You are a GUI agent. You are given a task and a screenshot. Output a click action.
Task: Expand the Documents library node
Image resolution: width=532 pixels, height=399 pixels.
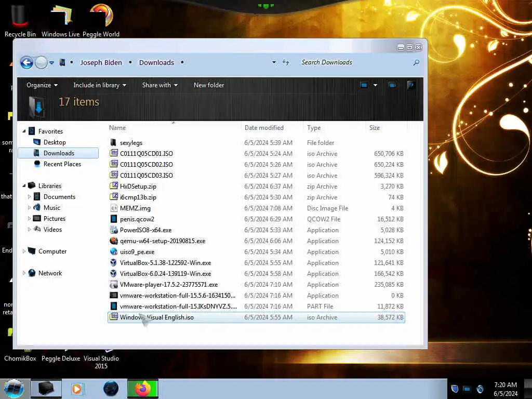click(x=29, y=197)
